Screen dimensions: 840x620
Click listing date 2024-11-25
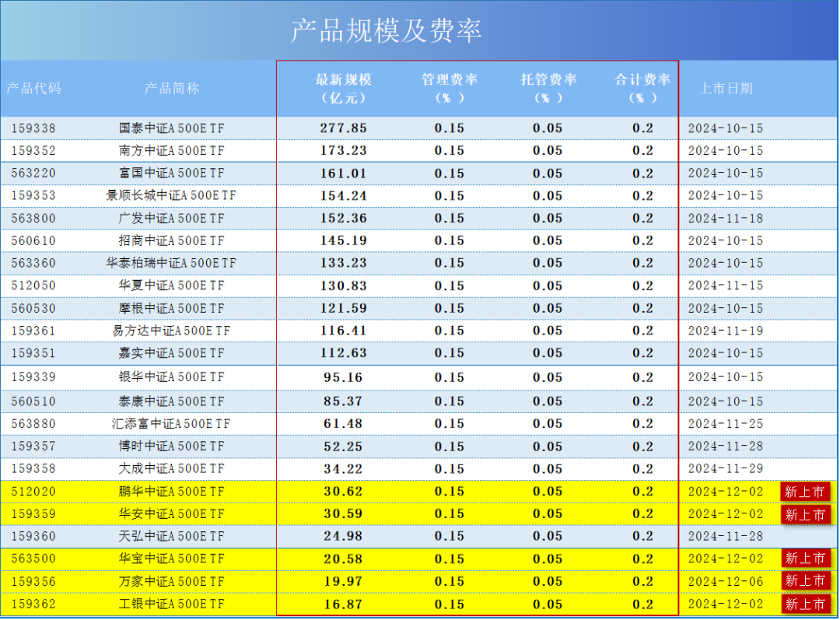(726, 424)
